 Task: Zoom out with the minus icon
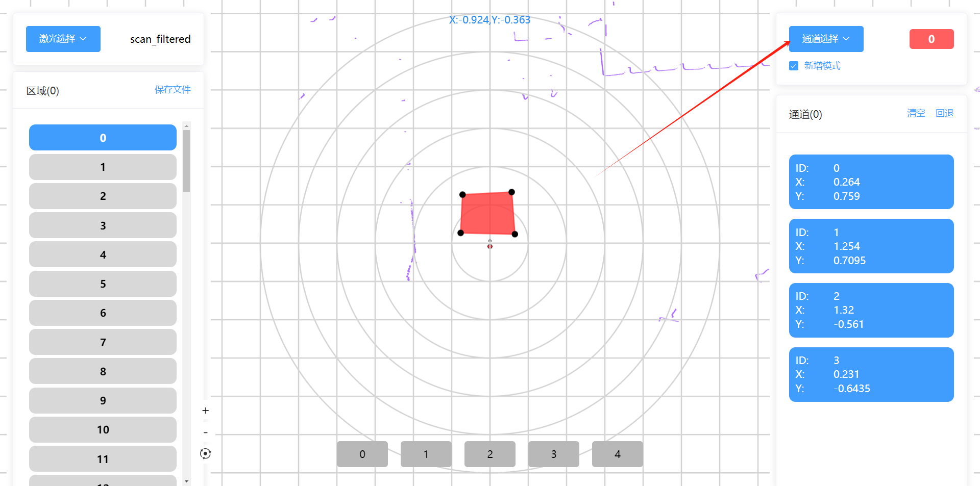point(205,432)
